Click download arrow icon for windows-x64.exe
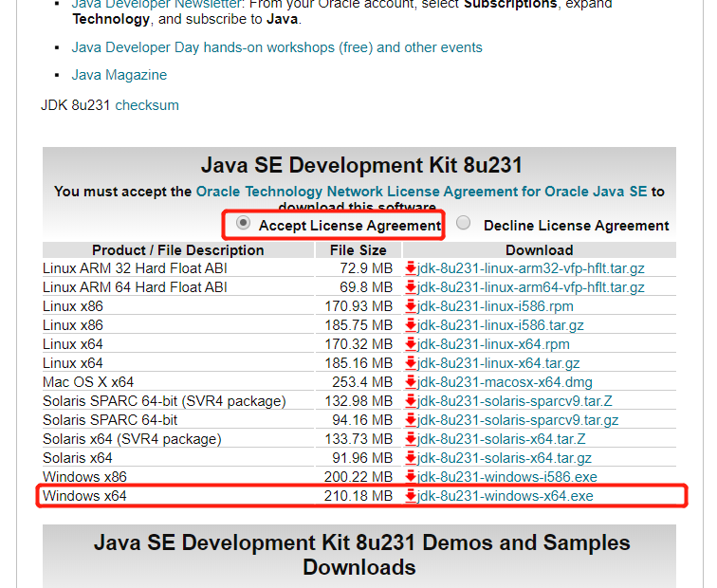 point(411,496)
